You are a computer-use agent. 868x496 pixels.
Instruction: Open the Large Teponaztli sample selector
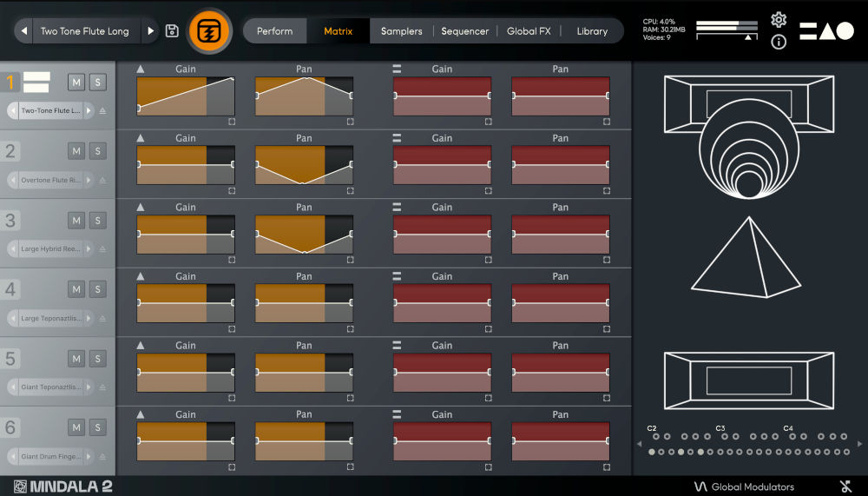coord(50,318)
